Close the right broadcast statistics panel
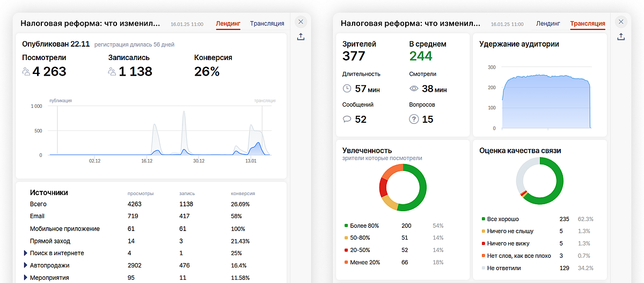The width and height of the screenshot is (644, 283). coord(621,22)
